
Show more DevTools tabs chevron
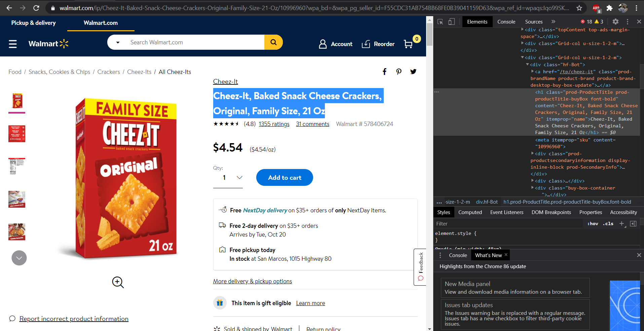[553, 22]
